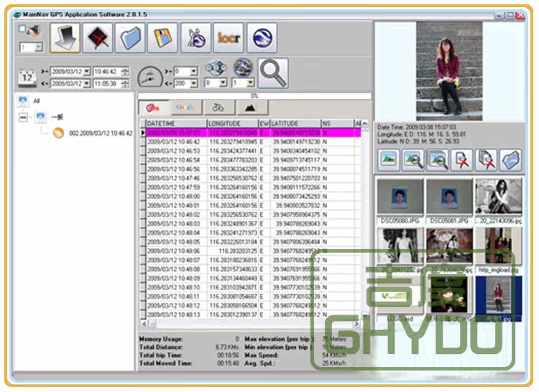The height and width of the screenshot is (392, 539).
Task: Open the start date 2009/03/12 dropdown
Action: pyautogui.click(x=87, y=72)
